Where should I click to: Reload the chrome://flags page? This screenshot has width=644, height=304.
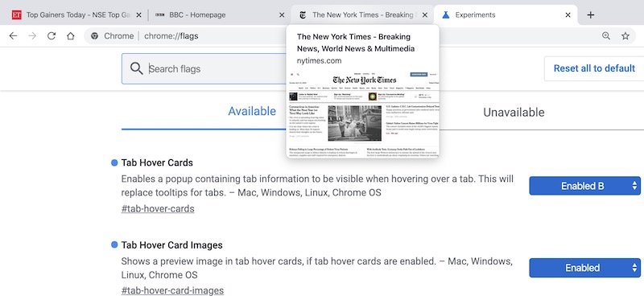point(52,36)
